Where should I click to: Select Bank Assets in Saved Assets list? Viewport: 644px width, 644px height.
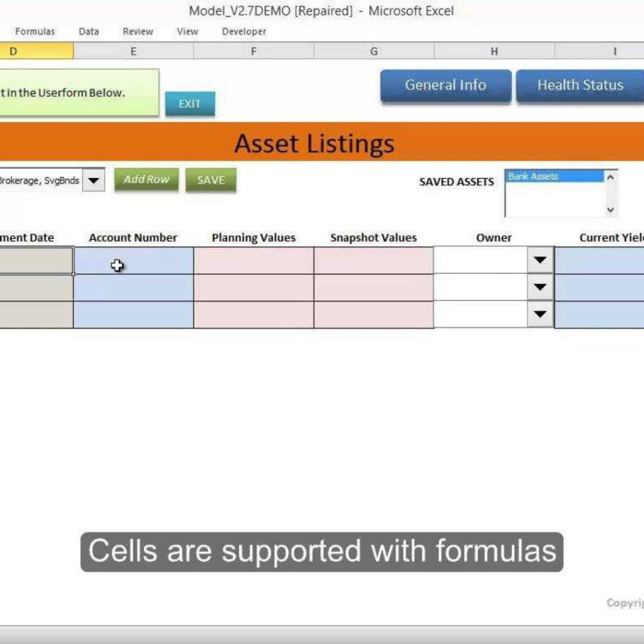point(554,176)
